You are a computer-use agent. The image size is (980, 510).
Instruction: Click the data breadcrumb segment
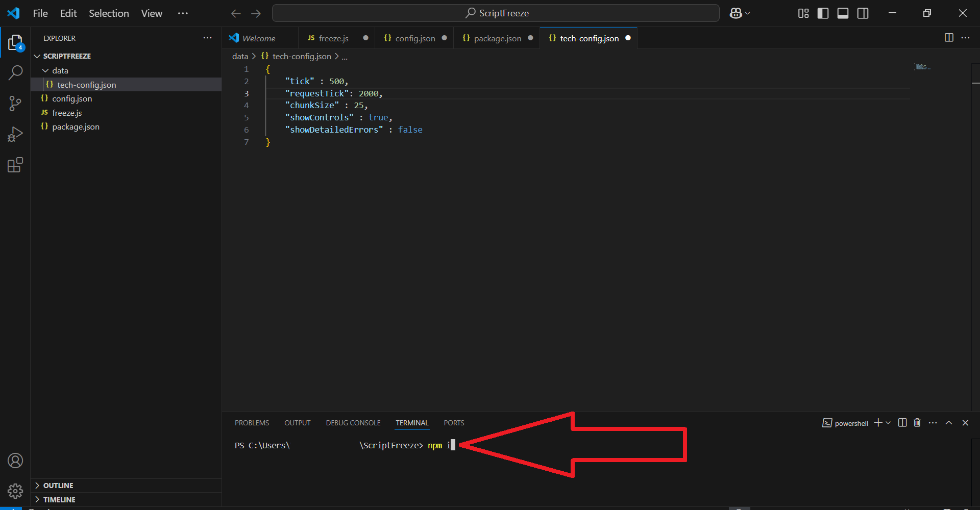point(240,57)
